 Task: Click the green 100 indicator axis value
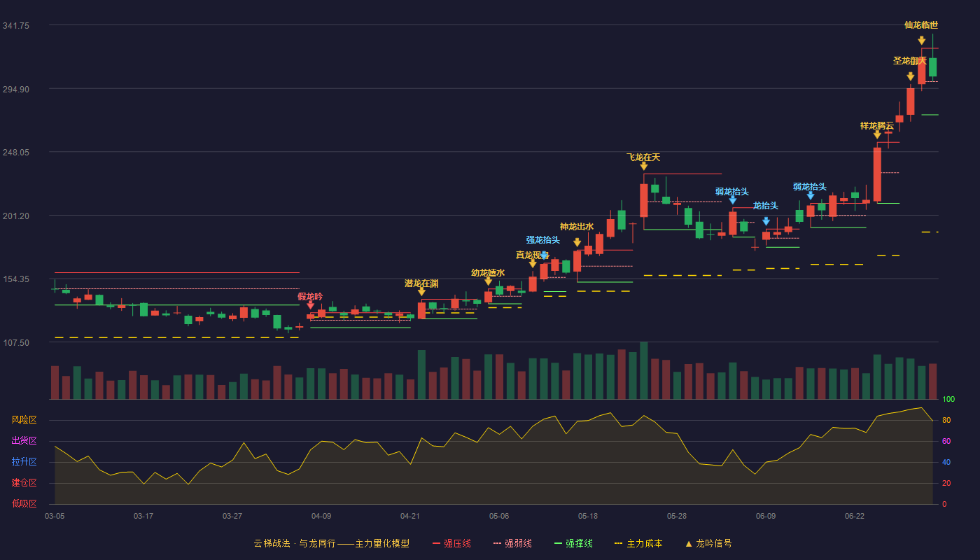948,399
